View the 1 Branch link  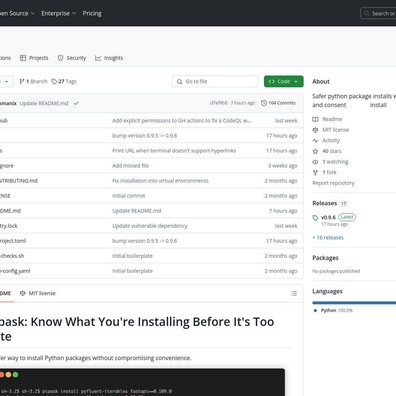(33, 81)
